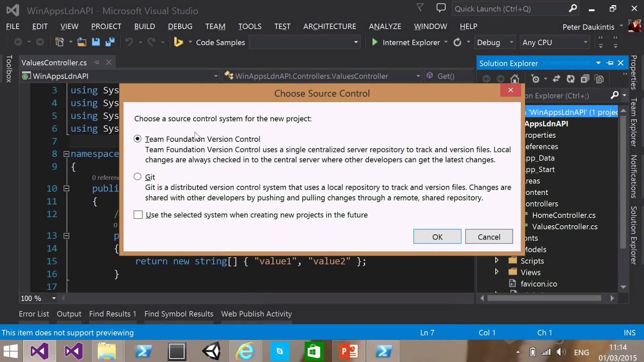Open the TEAM menu
The image size is (644, 362).
pyautogui.click(x=215, y=26)
